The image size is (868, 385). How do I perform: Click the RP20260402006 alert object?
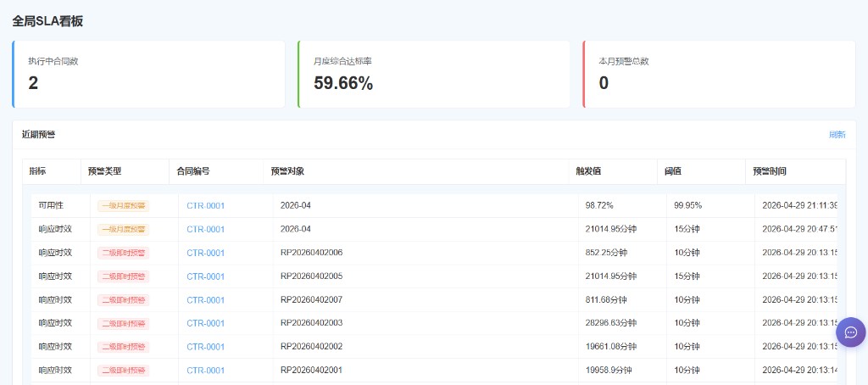pos(312,253)
